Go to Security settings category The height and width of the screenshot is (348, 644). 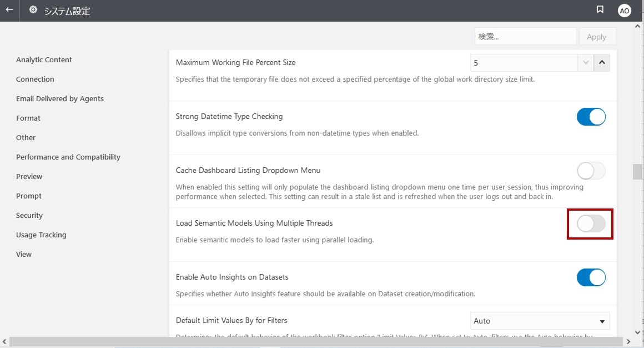point(29,216)
